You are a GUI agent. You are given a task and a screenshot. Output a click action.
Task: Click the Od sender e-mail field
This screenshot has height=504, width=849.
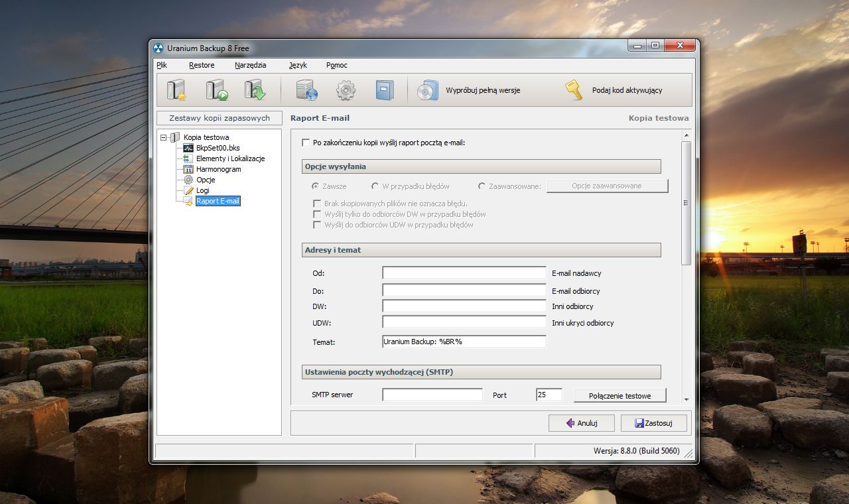pos(464,273)
